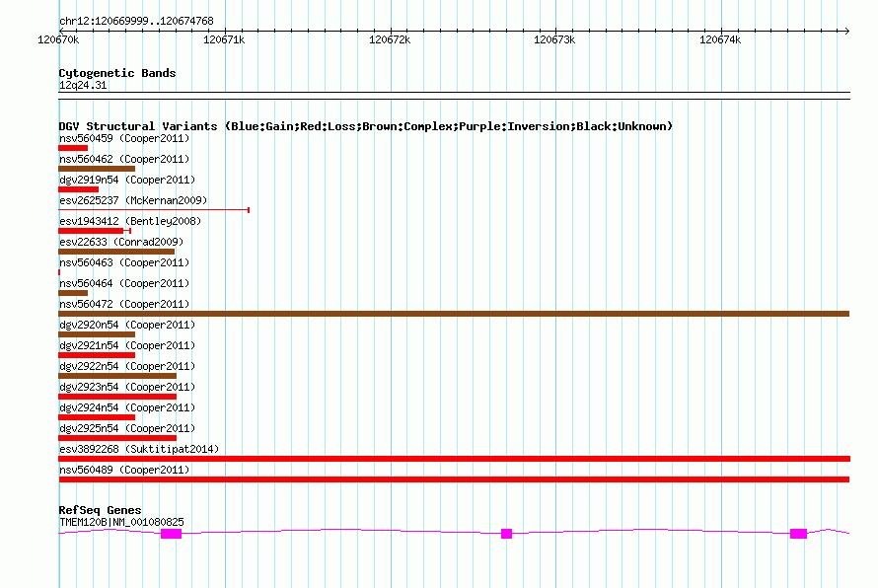Click the long red bar of esv3892268
Viewport: 878px width, 588px height.
point(454,459)
